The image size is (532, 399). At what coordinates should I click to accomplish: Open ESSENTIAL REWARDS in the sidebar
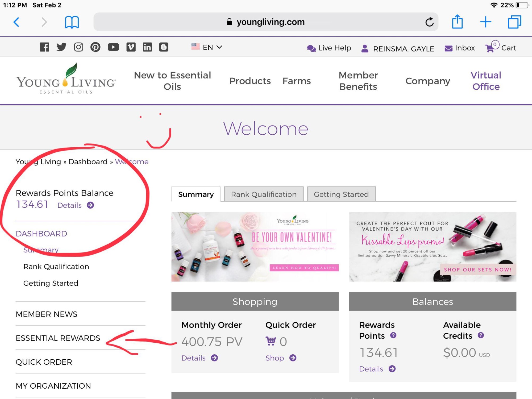click(x=58, y=338)
